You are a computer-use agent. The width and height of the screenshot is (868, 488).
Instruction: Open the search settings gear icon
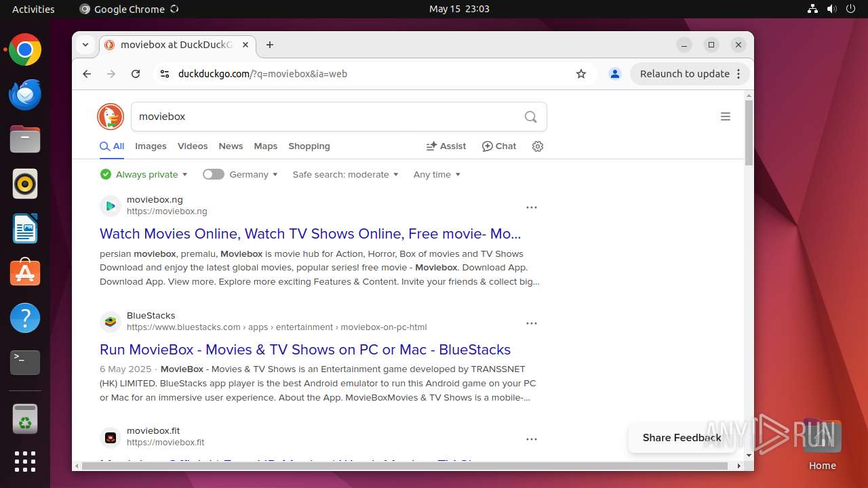click(538, 146)
